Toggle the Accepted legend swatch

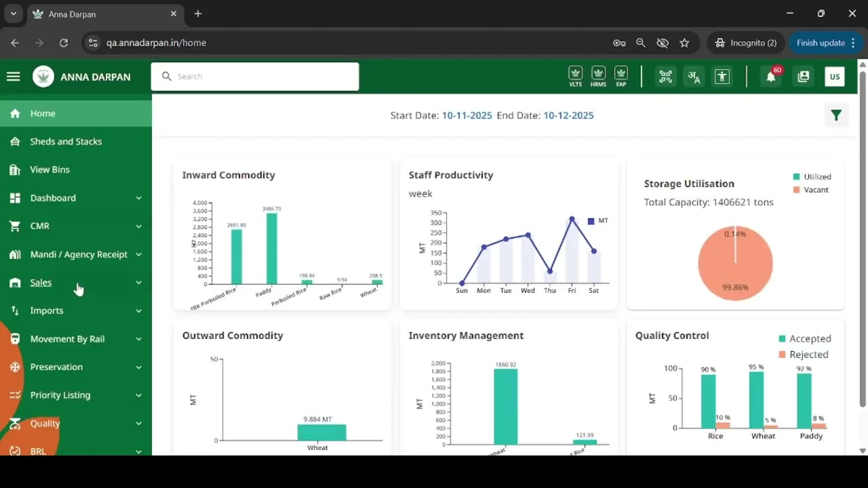pos(783,339)
